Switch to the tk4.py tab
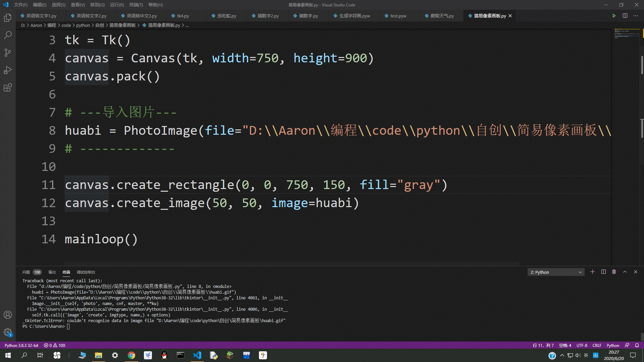Image resolution: width=644 pixels, height=362 pixels. point(183,16)
